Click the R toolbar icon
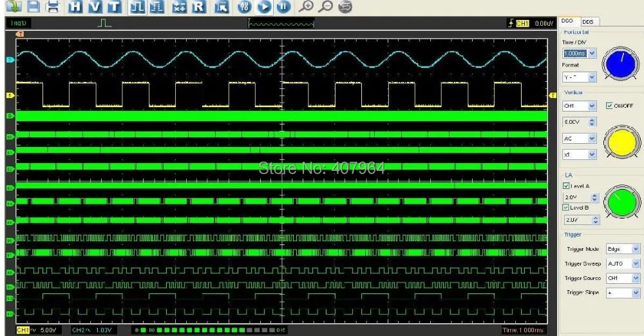The width and height of the screenshot is (644, 336). 198,7
